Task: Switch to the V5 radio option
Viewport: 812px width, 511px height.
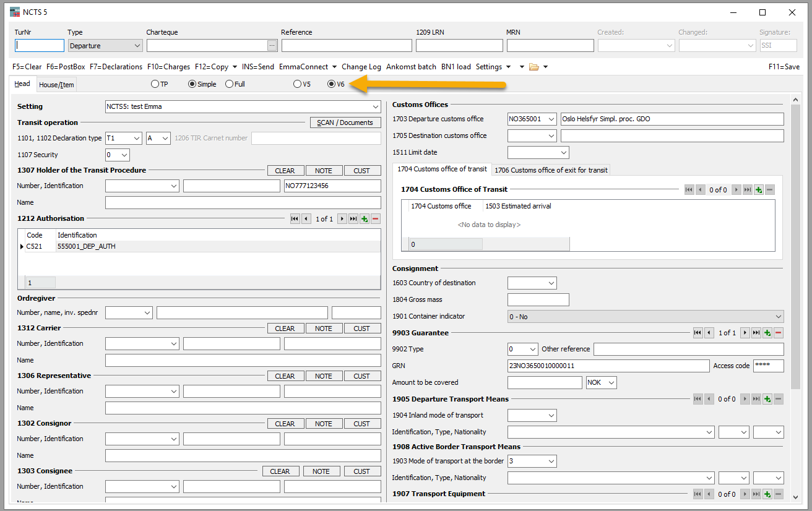Action: pyautogui.click(x=297, y=84)
